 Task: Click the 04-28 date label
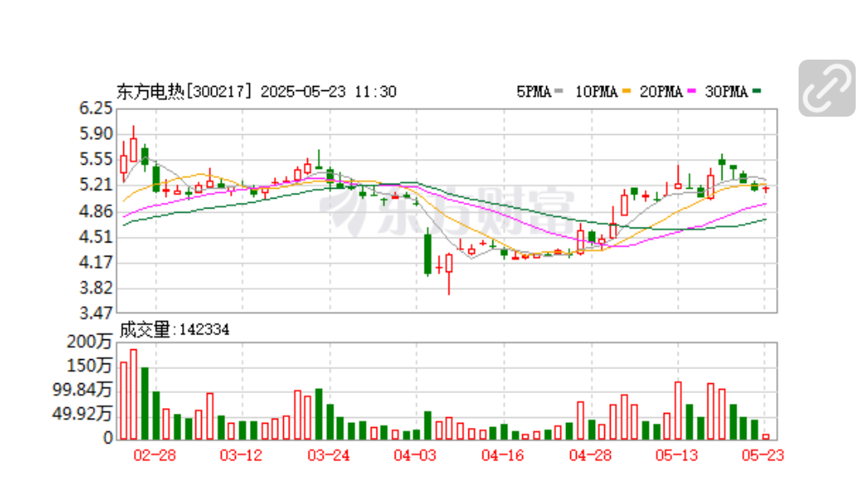pyautogui.click(x=590, y=455)
